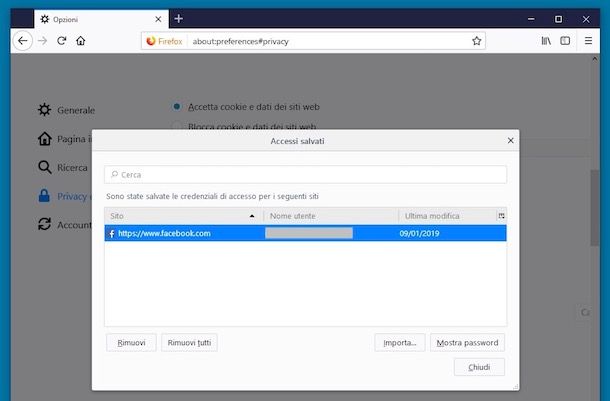The height and width of the screenshot is (401, 610).
Task: Open Pagina iniziale settings category
Action: (65, 139)
